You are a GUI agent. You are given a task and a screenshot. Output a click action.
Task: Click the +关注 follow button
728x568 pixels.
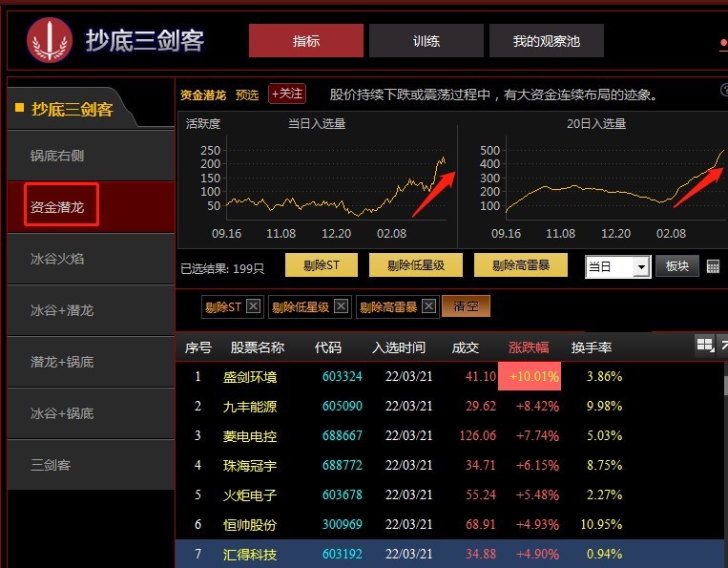(287, 94)
